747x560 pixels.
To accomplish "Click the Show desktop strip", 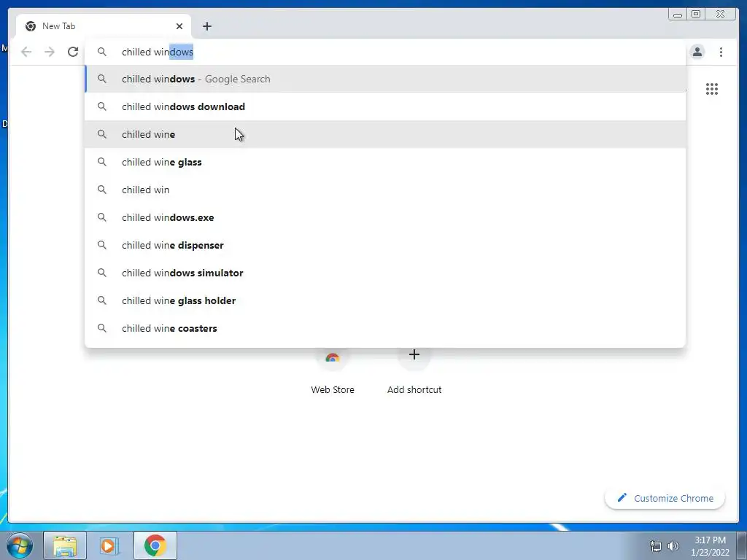I will click(x=742, y=545).
